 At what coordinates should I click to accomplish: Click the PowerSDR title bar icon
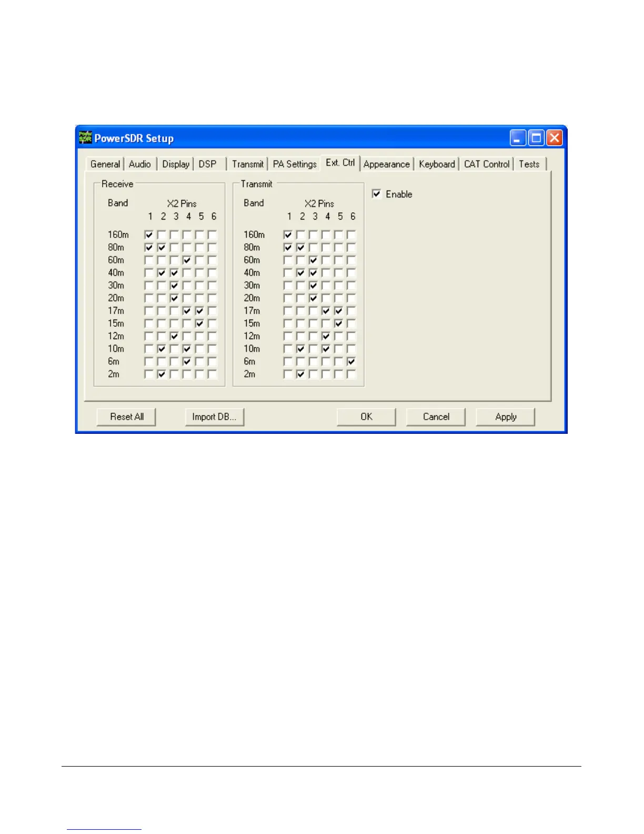[x=85, y=138]
